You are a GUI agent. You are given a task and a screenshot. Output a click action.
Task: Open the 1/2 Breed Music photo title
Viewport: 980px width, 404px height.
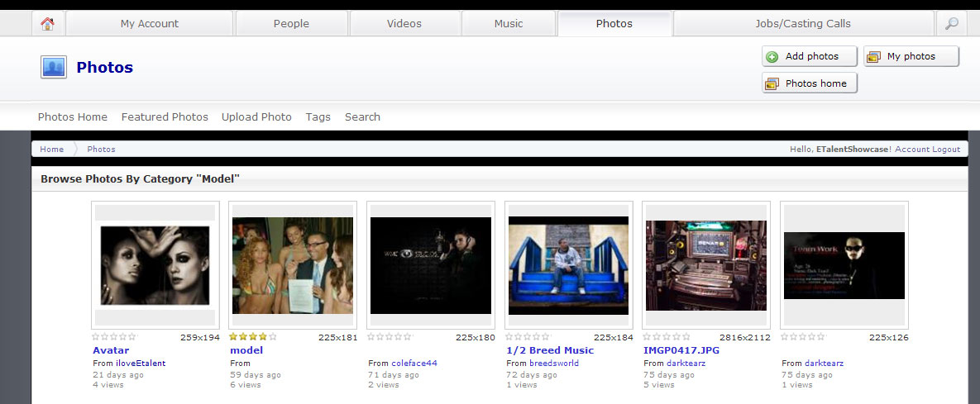pos(550,350)
